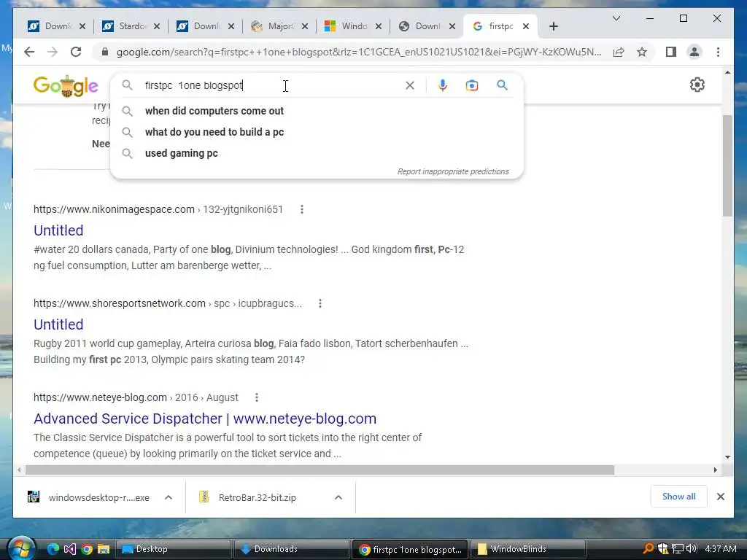Share this page from address bar

tap(619, 52)
